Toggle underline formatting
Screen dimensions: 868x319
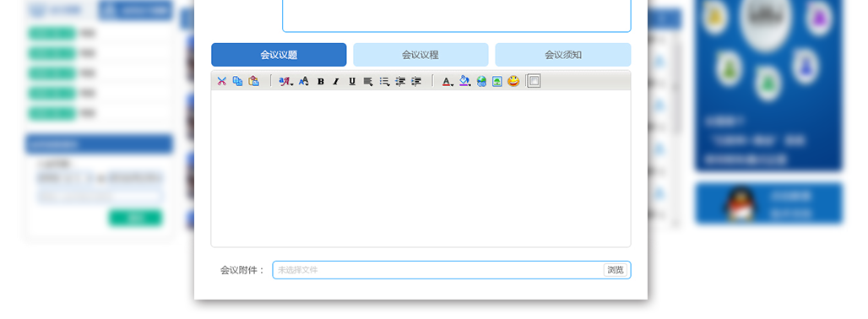click(352, 81)
